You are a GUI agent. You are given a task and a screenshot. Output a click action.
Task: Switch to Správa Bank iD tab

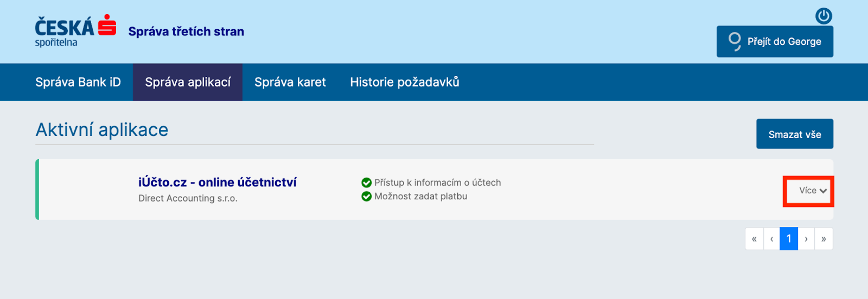[x=78, y=82]
